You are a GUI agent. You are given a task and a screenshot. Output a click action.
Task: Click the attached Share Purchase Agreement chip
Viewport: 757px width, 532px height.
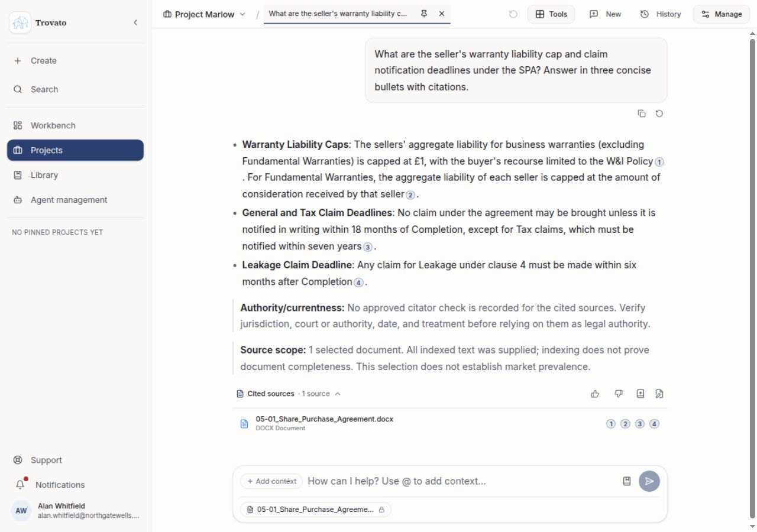(315, 509)
